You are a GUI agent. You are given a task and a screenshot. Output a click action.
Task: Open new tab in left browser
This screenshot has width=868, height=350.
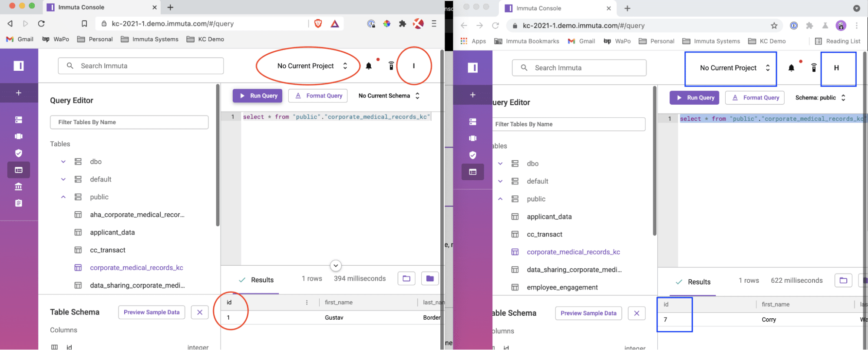tap(171, 7)
